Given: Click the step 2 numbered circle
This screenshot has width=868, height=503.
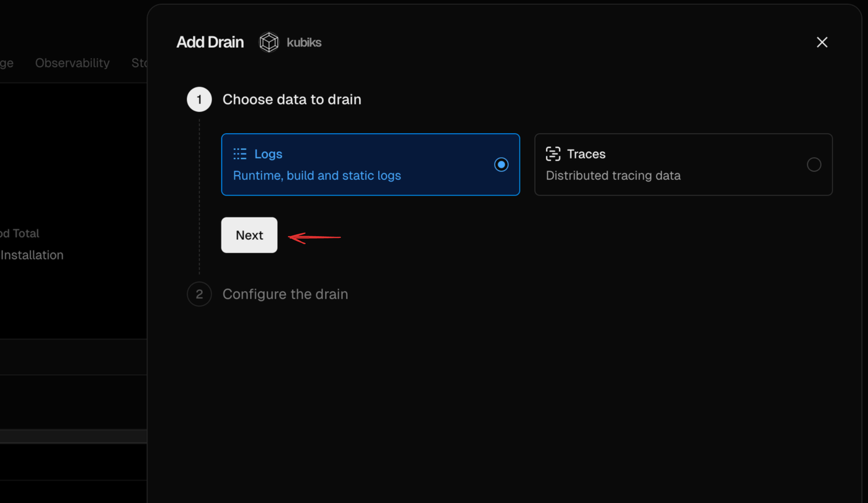Looking at the screenshot, I should pyautogui.click(x=199, y=294).
